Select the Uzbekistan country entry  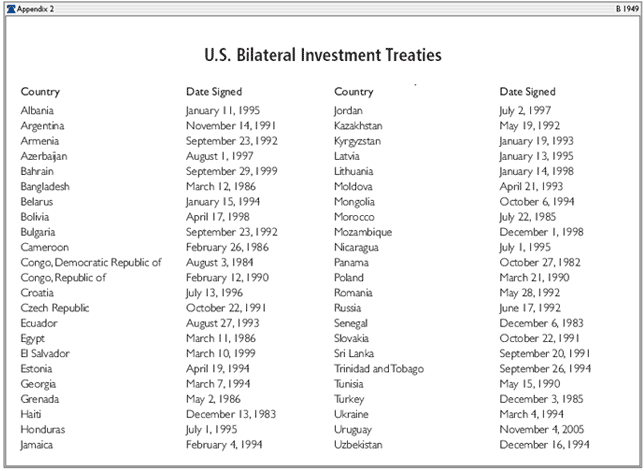point(358,445)
